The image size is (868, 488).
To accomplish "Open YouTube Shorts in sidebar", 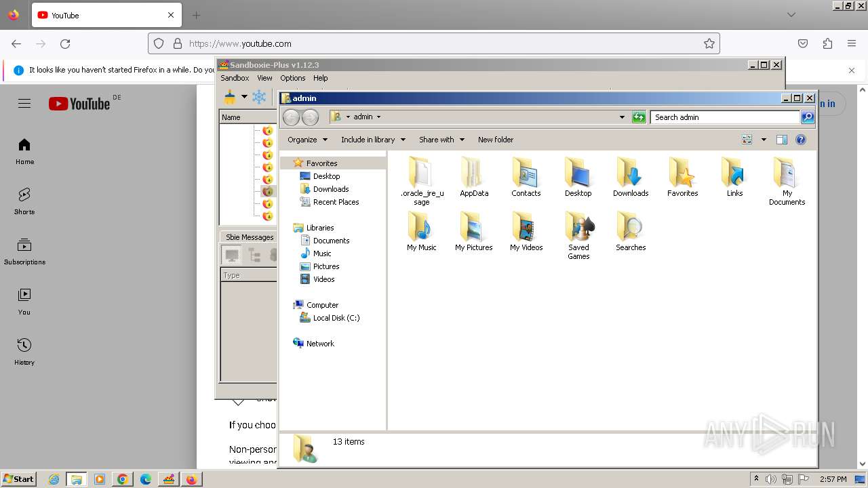I will click(x=24, y=201).
